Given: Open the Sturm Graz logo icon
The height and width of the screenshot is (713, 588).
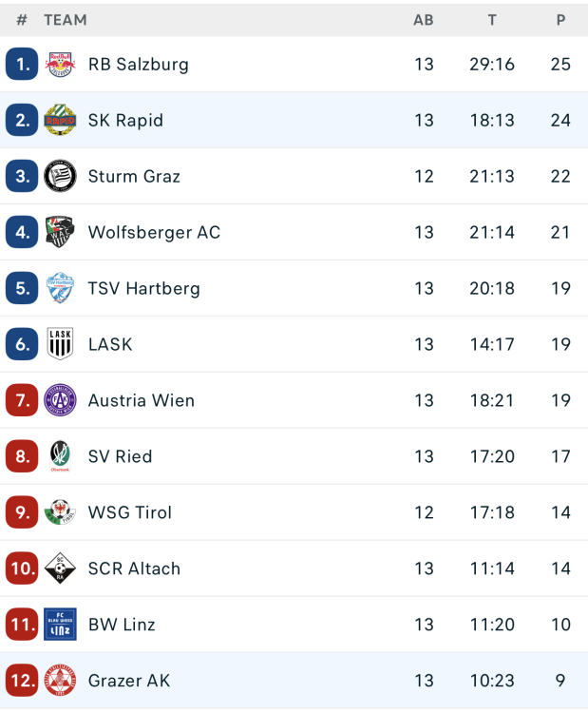Looking at the screenshot, I should [x=60, y=177].
